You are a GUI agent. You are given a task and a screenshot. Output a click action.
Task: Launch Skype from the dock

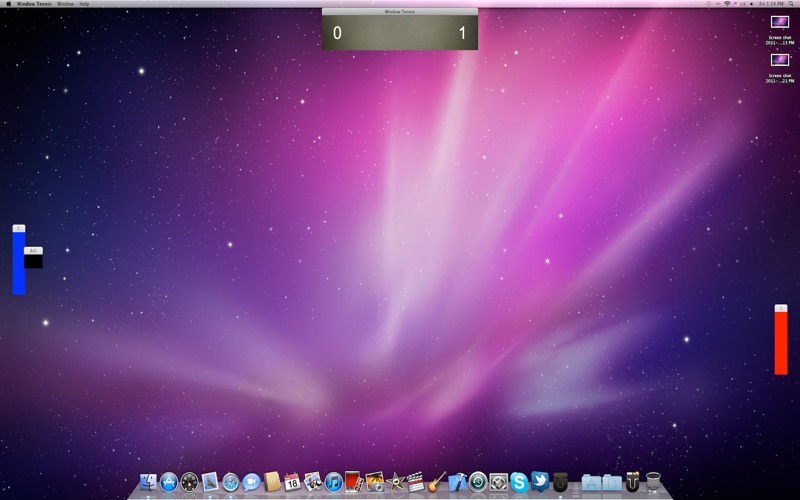519,482
